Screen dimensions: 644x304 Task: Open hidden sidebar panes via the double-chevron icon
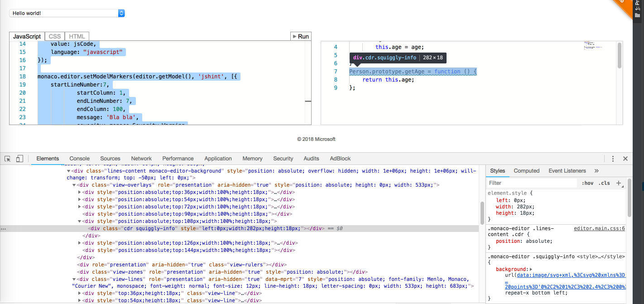click(x=596, y=170)
